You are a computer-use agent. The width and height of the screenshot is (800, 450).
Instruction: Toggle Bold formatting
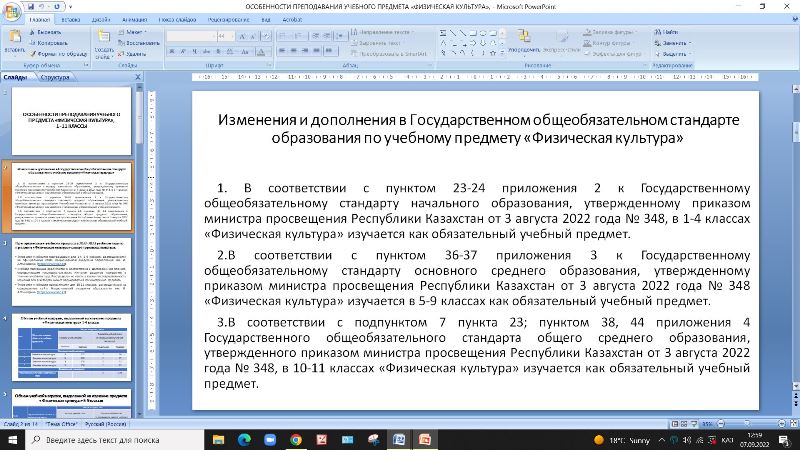(x=172, y=52)
